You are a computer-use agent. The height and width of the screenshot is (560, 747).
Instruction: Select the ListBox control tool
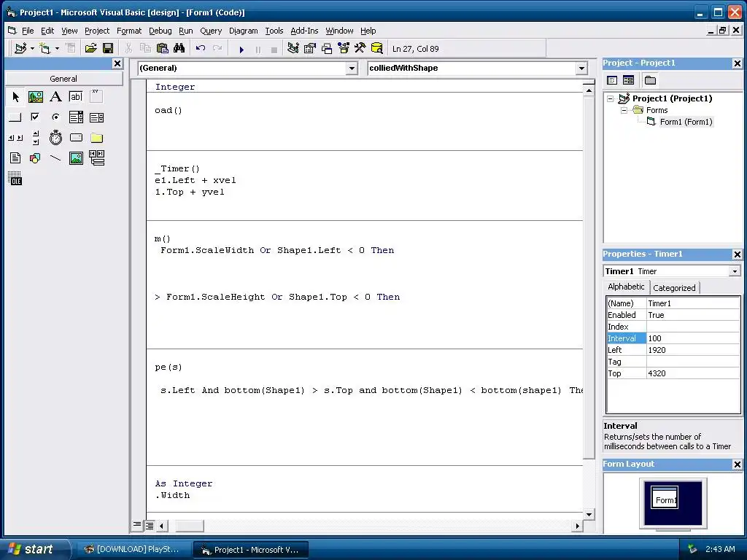97,117
